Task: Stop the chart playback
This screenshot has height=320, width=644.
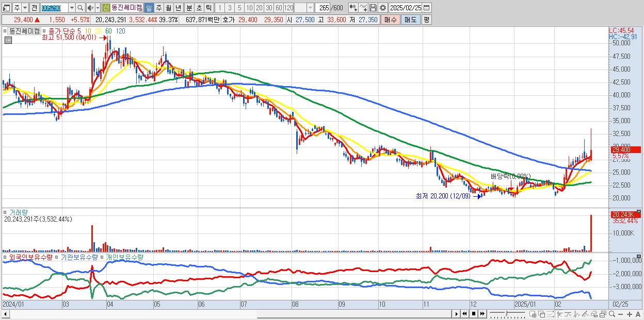Action: (474, 314)
